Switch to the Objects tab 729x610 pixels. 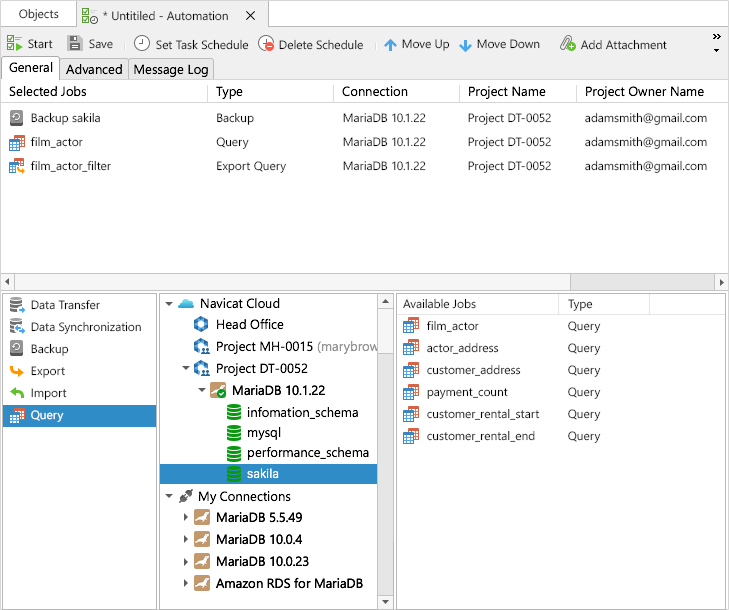[39, 14]
